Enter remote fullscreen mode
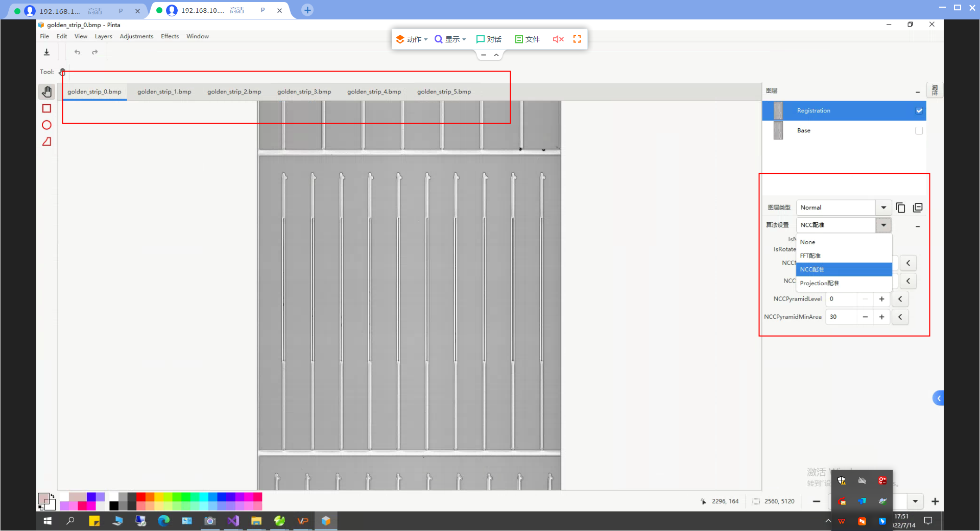 (577, 39)
